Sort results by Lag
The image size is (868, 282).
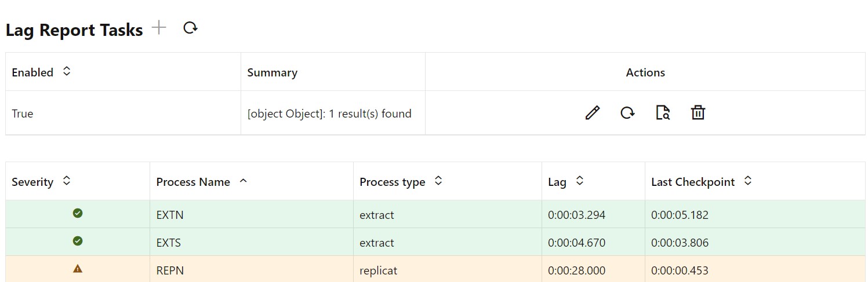coord(579,181)
